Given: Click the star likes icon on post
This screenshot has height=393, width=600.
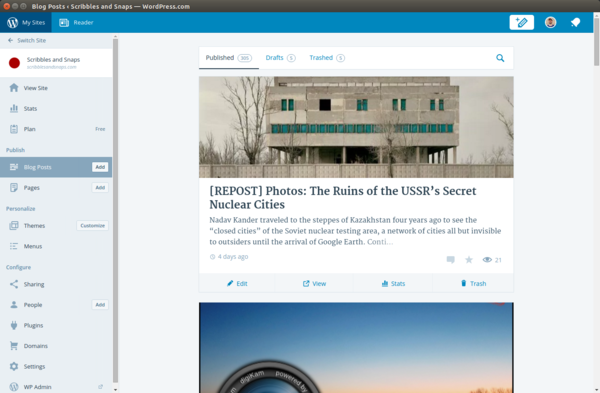Looking at the screenshot, I should (469, 260).
